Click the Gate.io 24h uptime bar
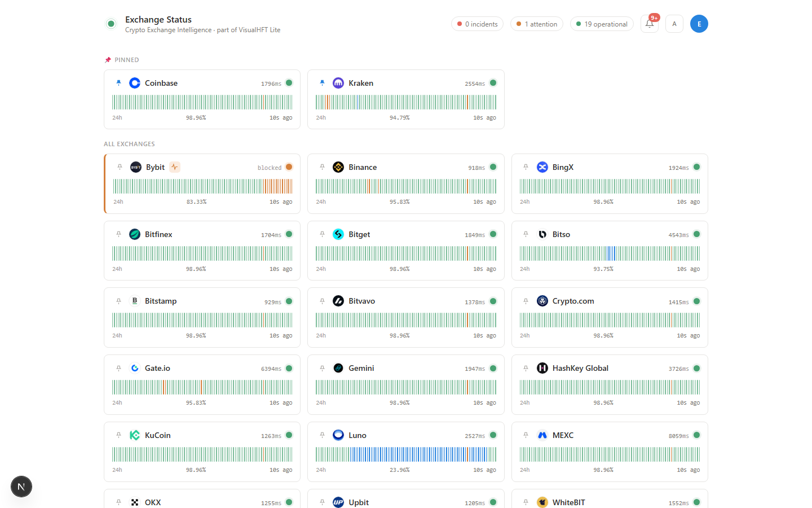This screenshot has height=508, width=812. [x=202, y=387]
